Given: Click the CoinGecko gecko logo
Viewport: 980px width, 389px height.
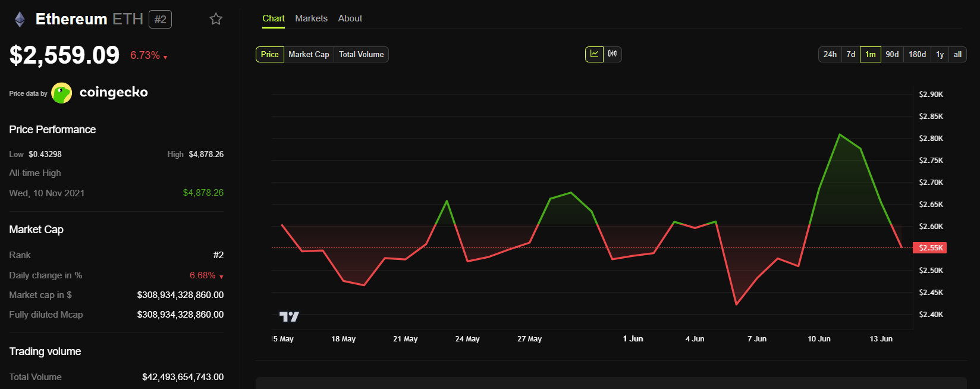Looking at the screenshot, I should tap(62, 93).
